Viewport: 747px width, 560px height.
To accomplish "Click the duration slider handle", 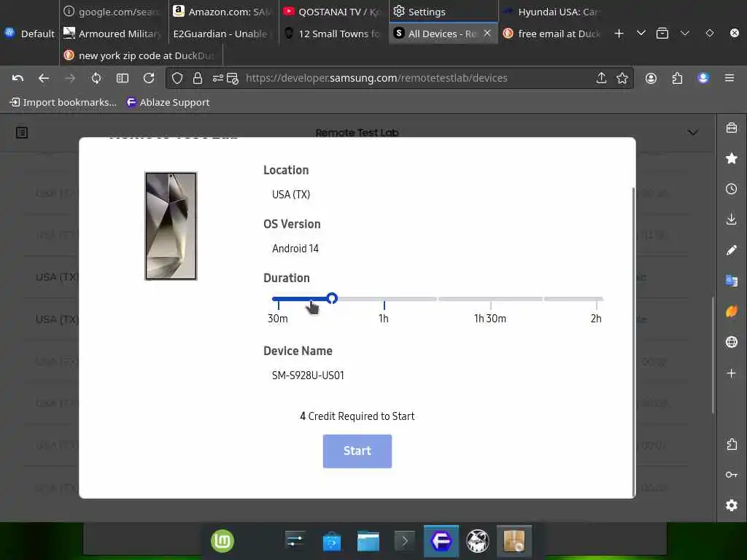I will (332, 298).
